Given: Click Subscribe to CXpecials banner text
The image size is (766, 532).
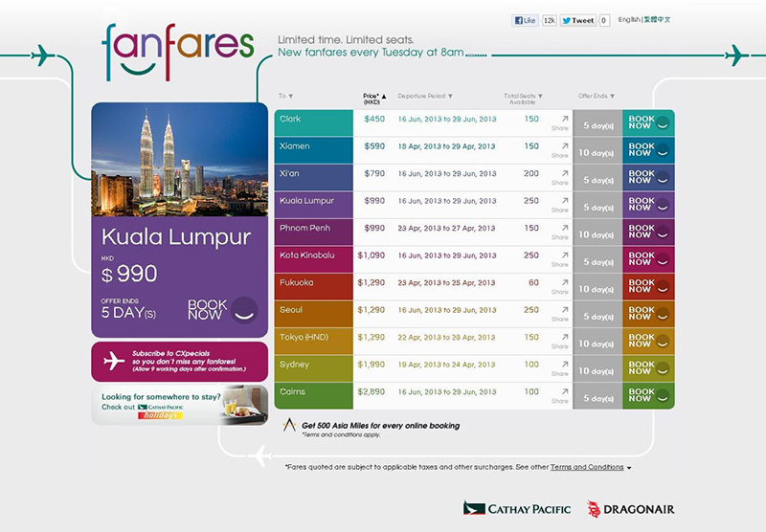Looking at the screenshot, I should [189, 361].
